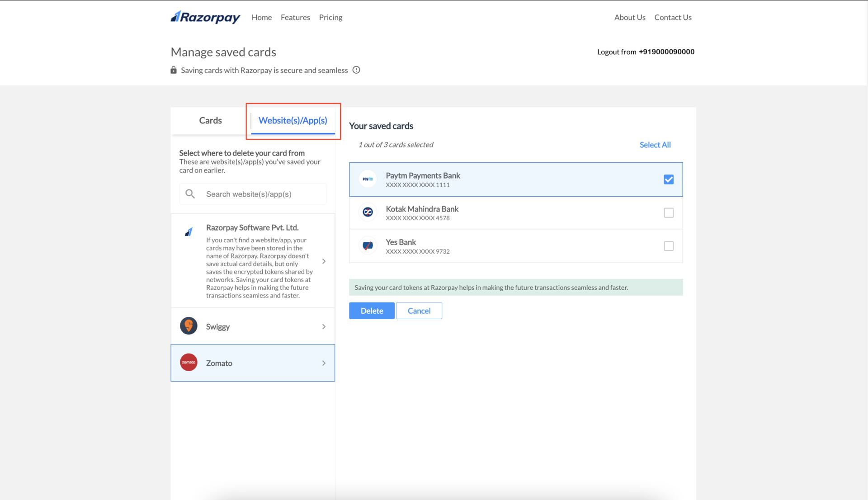This screenshot has height=500, width=868.
Task: Expand Razorpay Software Pvt. Ltd. chevron
Action: [x=324, y=261]
